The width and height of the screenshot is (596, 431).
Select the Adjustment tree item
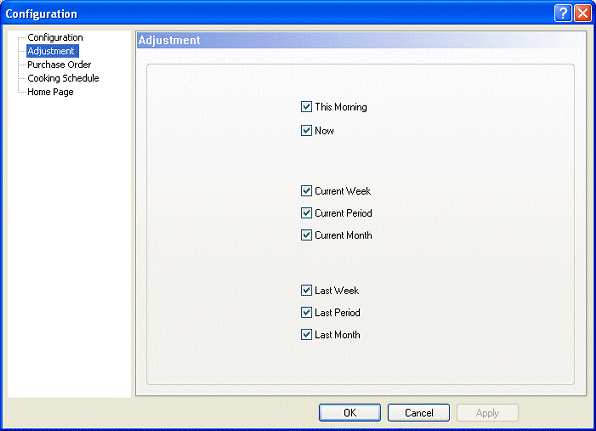[x=52, y=51]
